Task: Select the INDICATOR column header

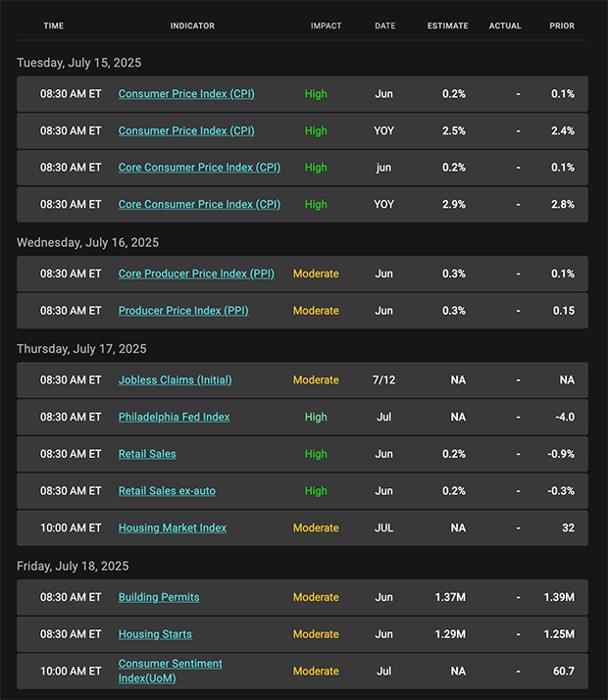Action: (x=192, y=25)
